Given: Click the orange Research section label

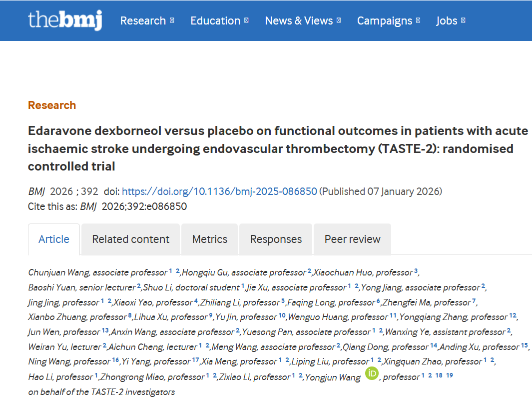Looking at the screenshot, I should (52, 105).
